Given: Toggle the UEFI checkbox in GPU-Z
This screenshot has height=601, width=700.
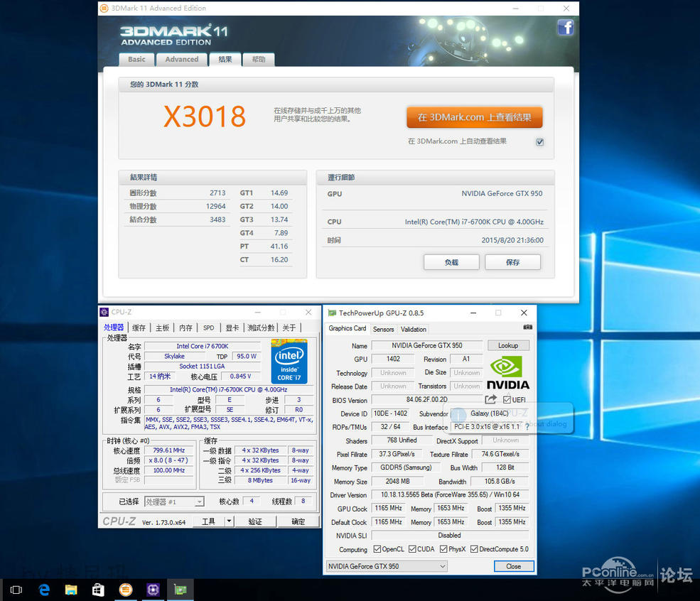Looking at the screenshot, I should coord(507,400).
